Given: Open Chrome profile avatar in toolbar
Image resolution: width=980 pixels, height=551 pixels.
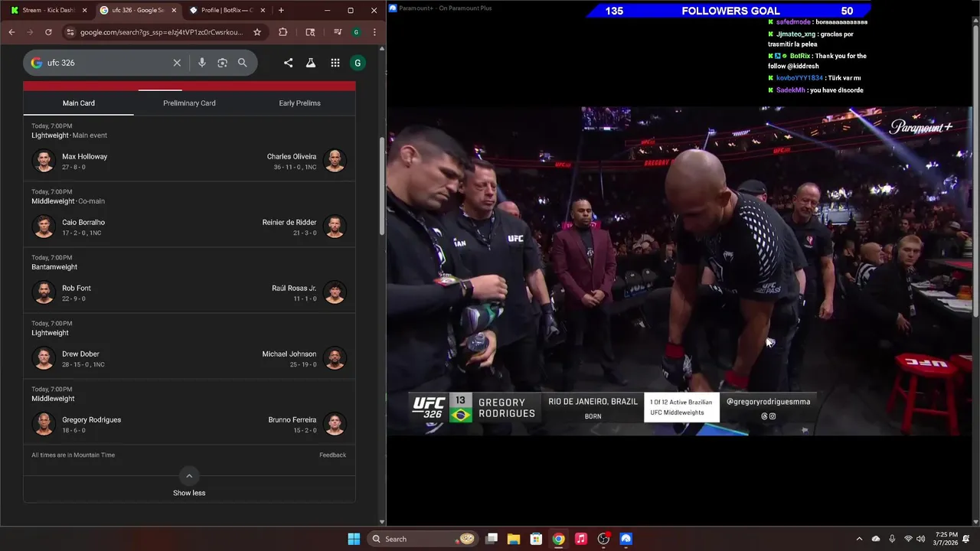Looking at the screenshot, I should coord(356,32).
